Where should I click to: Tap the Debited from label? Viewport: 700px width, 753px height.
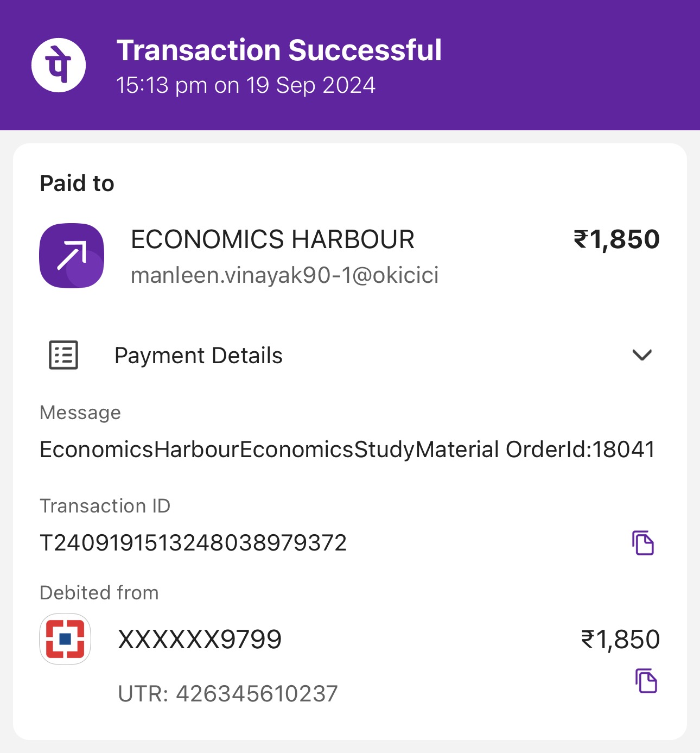(99, 593)
